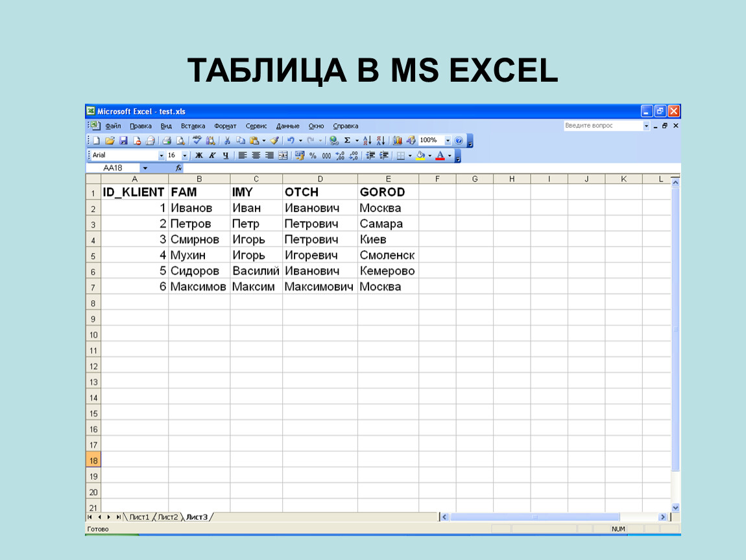Open Print Preview with magnifier page icon
The image size is (746, 560).
pos(180,141)
